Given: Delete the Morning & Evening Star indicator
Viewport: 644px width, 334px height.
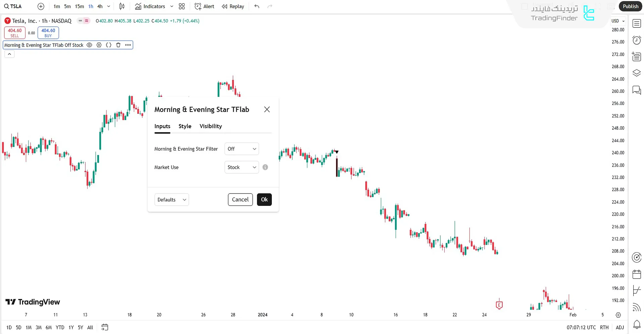Looking at the screenshot, I should pyautogui.click(x=118, y=45).
